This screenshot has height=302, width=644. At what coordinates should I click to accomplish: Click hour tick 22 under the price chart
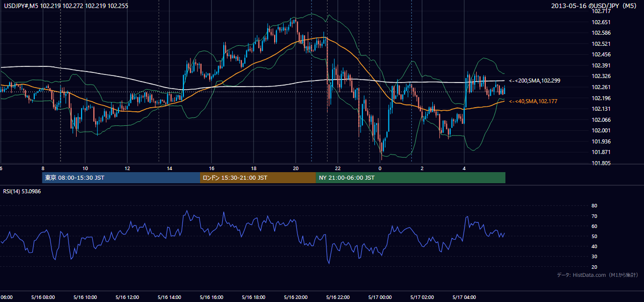click(338, 168)
